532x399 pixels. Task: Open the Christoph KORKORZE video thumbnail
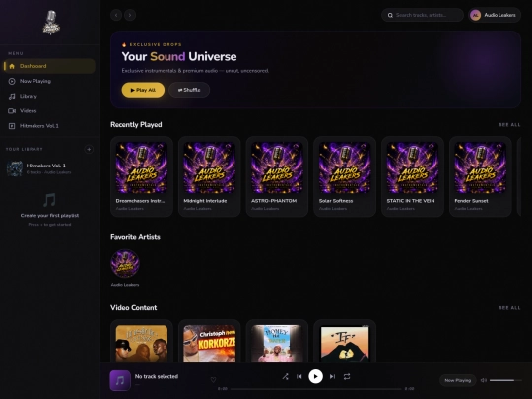(209, 344)
